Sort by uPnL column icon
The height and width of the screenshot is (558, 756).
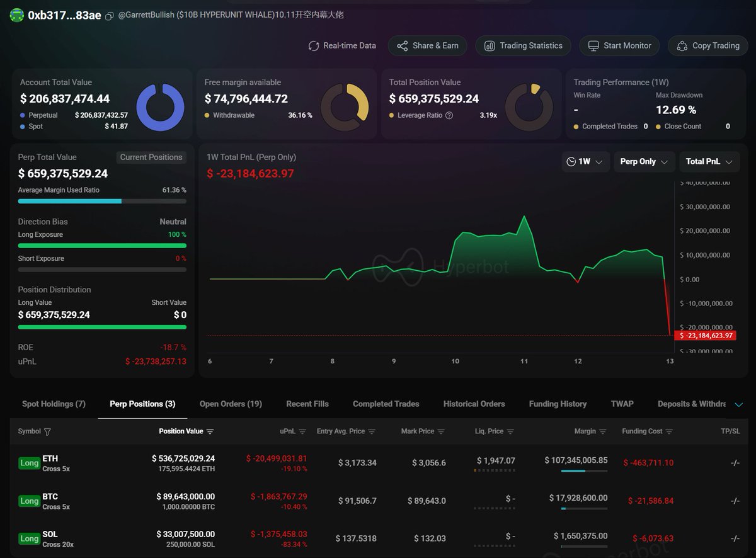tap(302, 431)
